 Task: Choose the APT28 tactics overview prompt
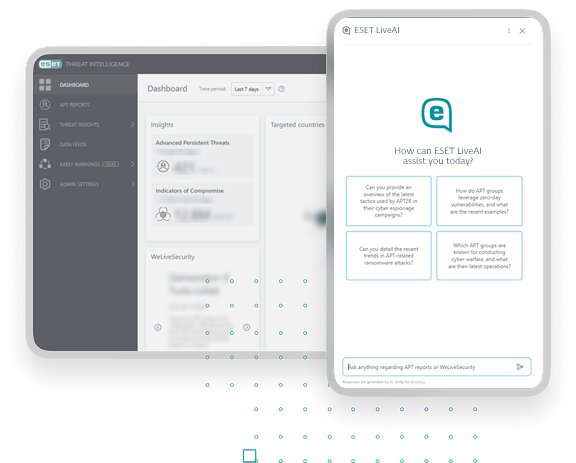pos(389,201)
